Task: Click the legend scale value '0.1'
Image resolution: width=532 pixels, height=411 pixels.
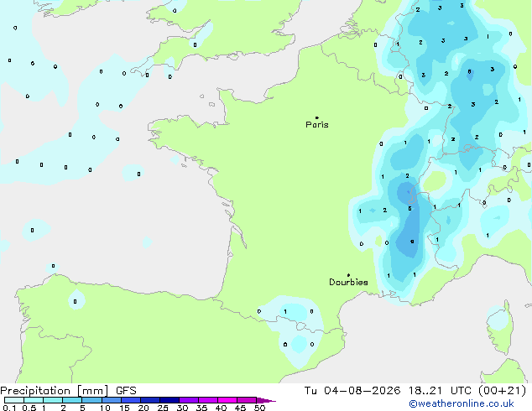Action: click(x=8, y=408)
